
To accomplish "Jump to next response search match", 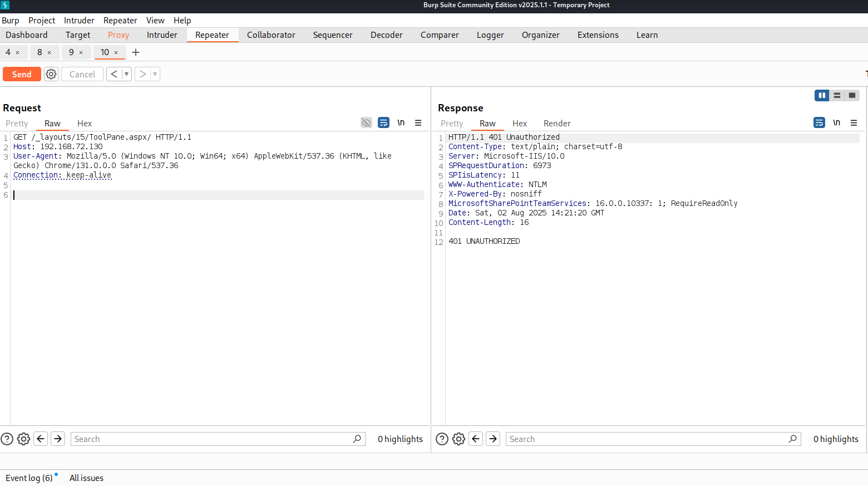I will [493, 439].
